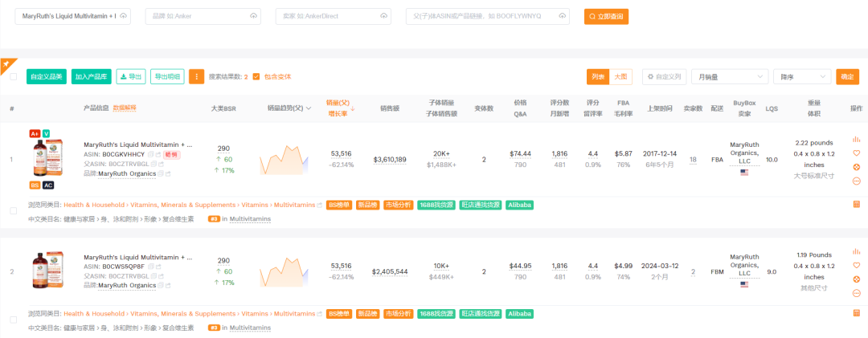This screenshot has width=868, height=338.
Task: Click the 卖家 seller input field
Action: [330, 16]
